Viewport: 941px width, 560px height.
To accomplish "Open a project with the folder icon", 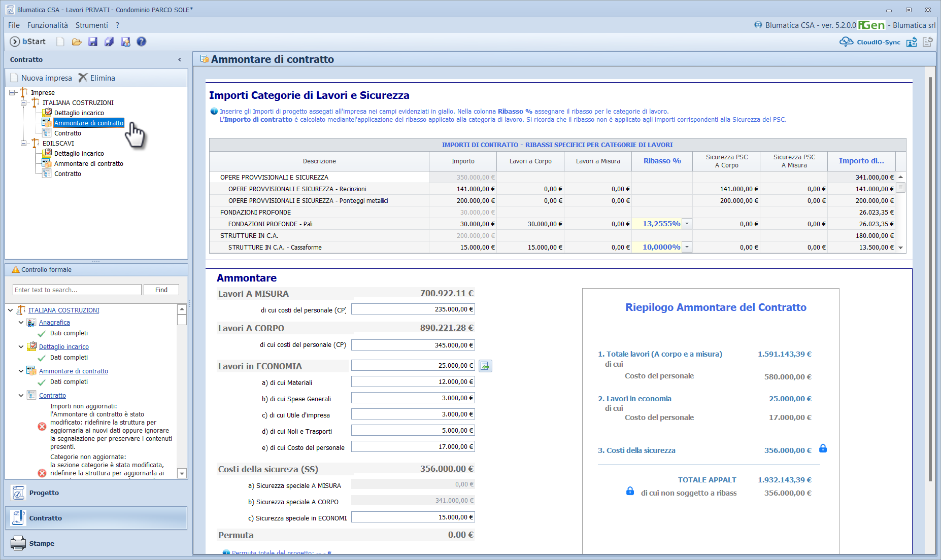I will point(77,42).
